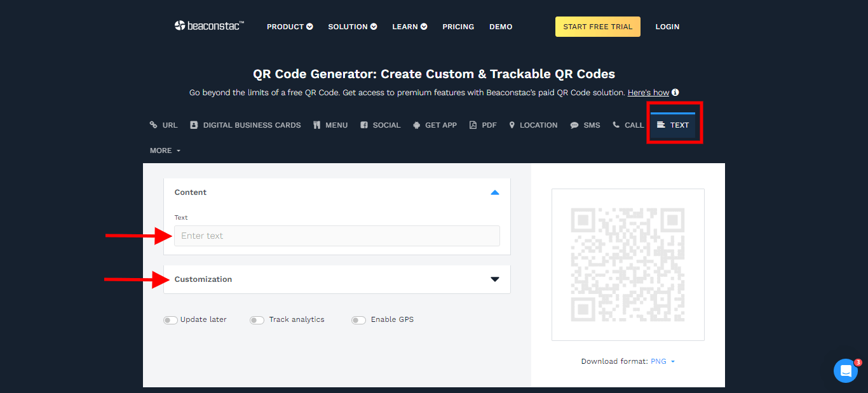Select the Menu QR code type

(330, 124)
